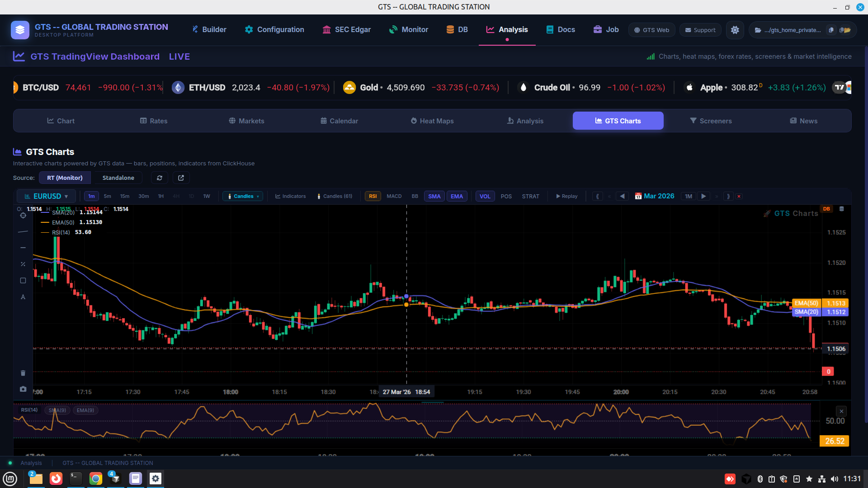Click the calendar icon beside Mar 2026
This screenshot has height=488, width=868.
coord(638,196)
